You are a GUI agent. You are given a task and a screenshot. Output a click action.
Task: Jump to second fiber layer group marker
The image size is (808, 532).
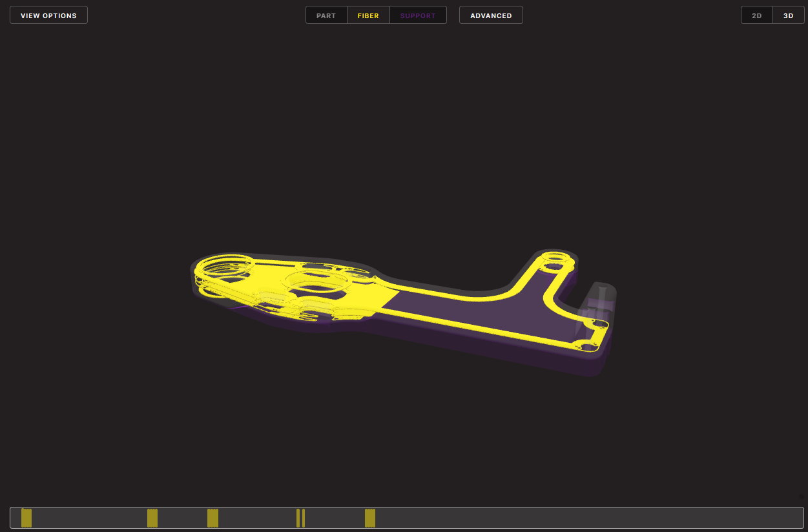point(152,518)
